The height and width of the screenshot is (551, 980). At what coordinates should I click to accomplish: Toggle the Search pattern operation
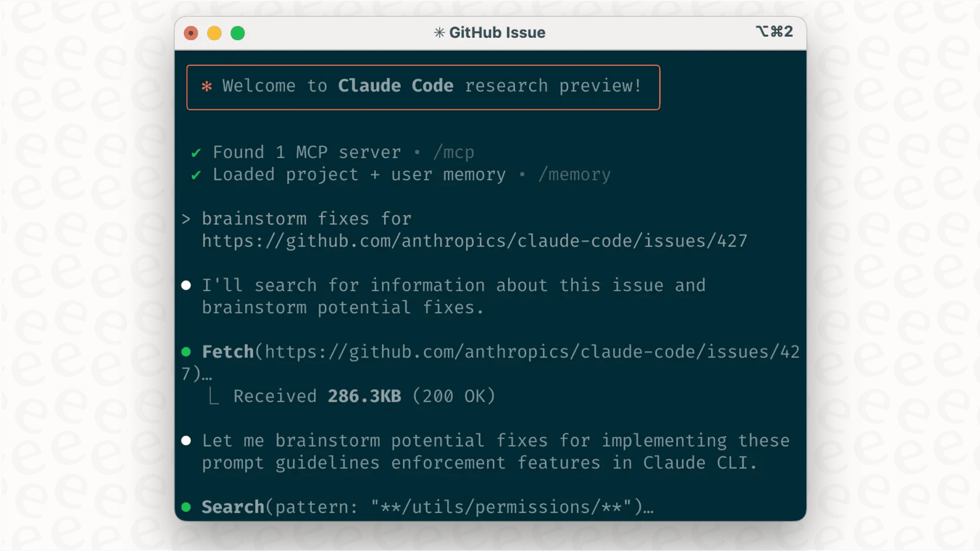coord(233,507)
